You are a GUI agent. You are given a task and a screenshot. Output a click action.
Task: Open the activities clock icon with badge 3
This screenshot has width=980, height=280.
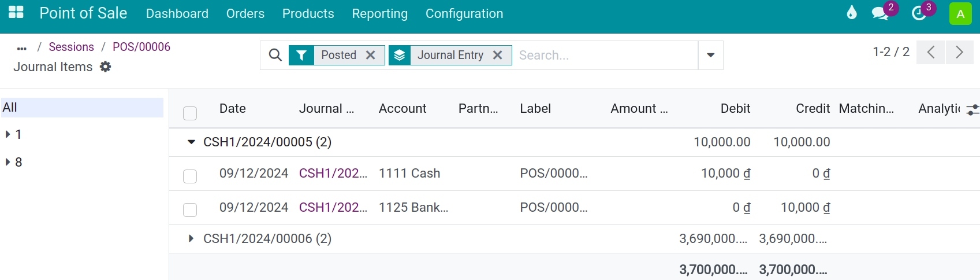tap(919, 13)
